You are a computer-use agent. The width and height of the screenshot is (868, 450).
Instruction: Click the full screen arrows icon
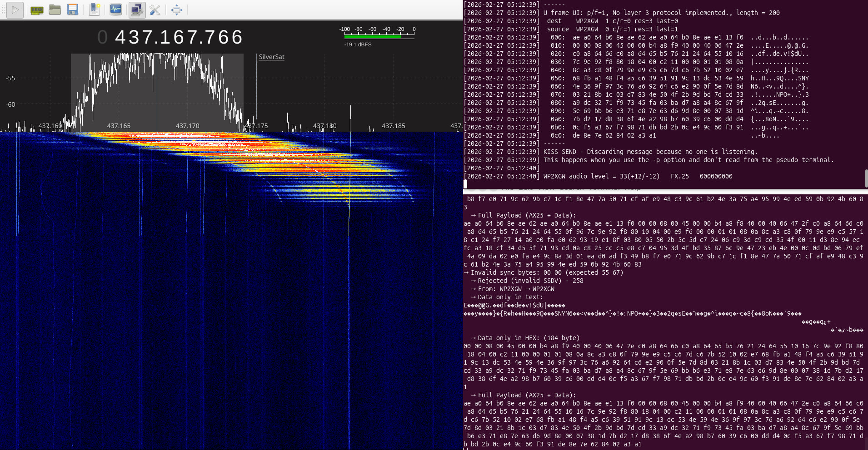click(176, 10)
